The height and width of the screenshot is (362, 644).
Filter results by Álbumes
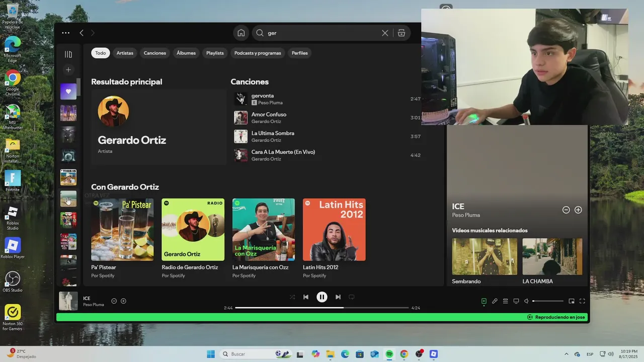click(186, 53)
